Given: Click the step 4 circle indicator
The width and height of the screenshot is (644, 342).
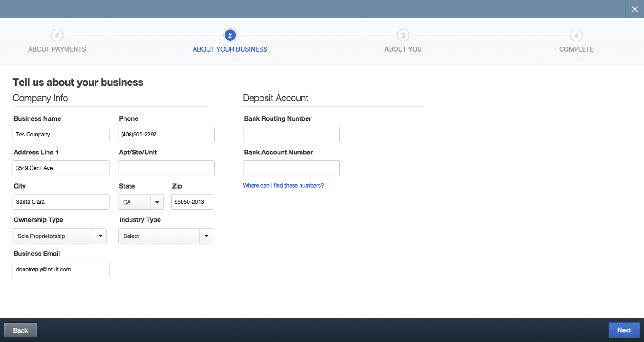Looking at the screenshot, I should click(x=576, y=35).
